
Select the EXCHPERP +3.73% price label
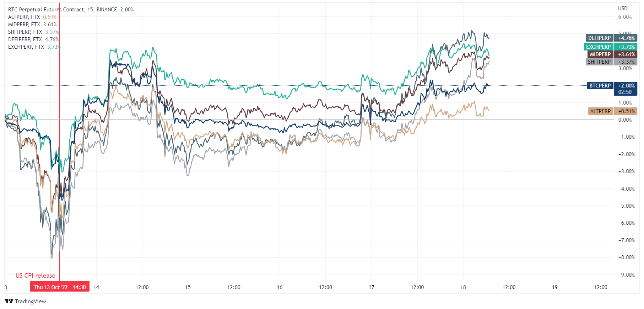point(610,47)
